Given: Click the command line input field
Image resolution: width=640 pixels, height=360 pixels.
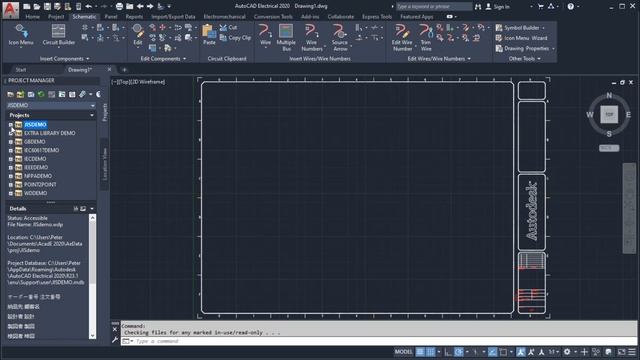Looking at the screenshot, I should (x=380, y=341).
